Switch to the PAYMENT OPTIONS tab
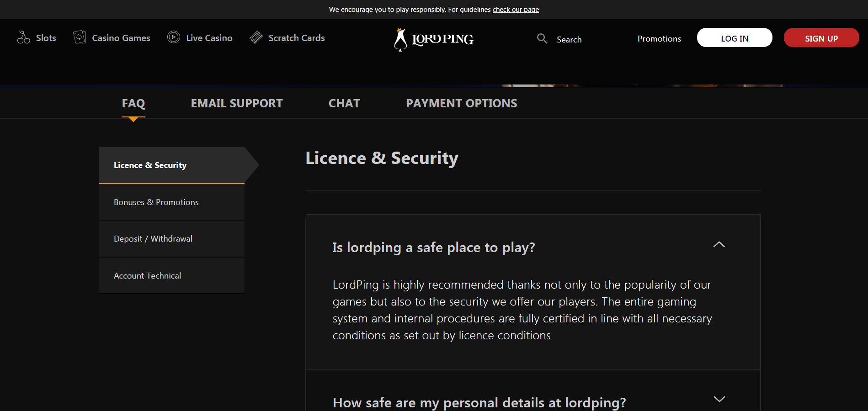868x411 pixels. [462, 104]
